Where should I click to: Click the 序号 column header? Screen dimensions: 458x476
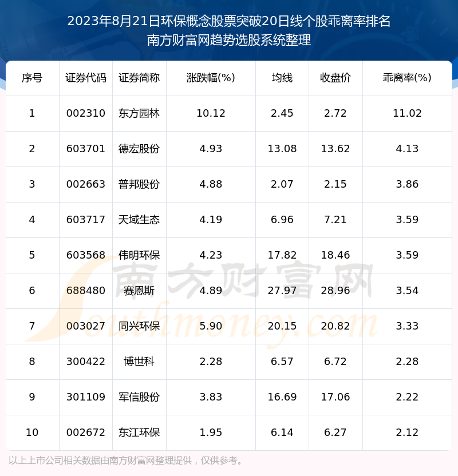[x=32, y=78]
